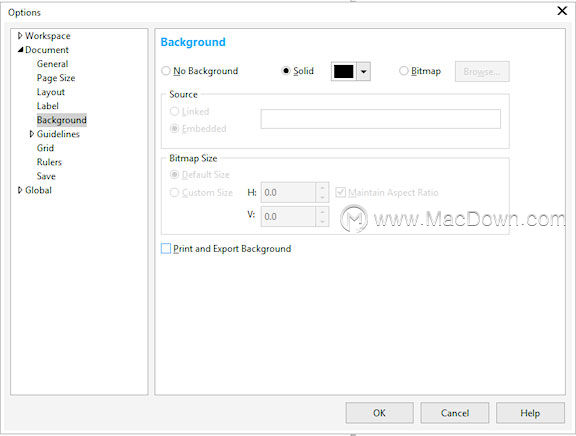This screenshot has height=436, width=576.
Task: Open the Grid options page
Action: (46, 148)
